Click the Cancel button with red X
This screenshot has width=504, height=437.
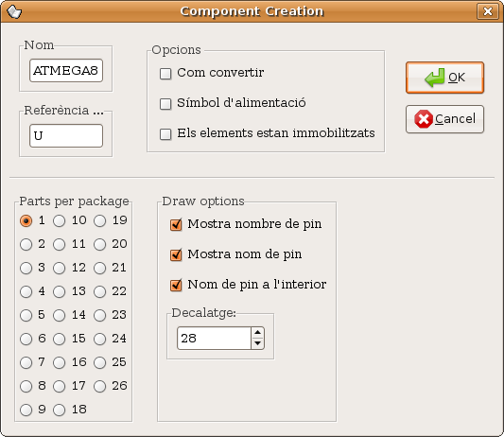click(x=444, y=119)
